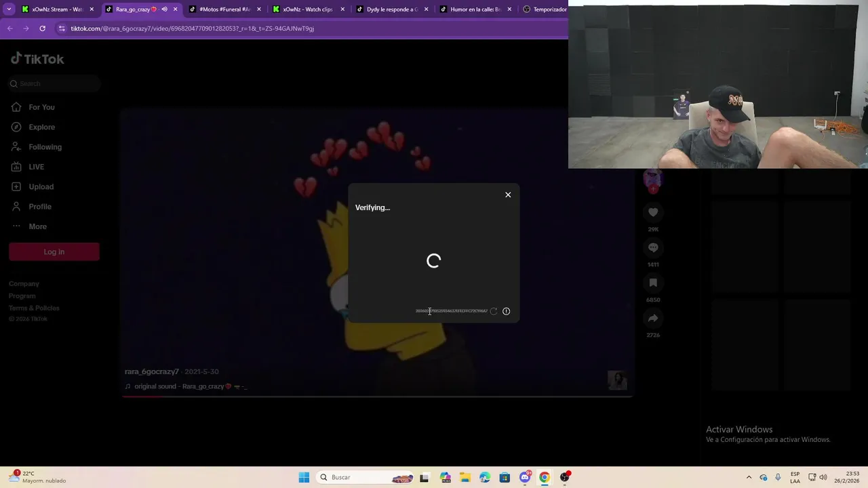The width and height of the screenshot is (868, 488).
Task: Open rara_6gocrazy7 username link
Action: click(152, 371)
